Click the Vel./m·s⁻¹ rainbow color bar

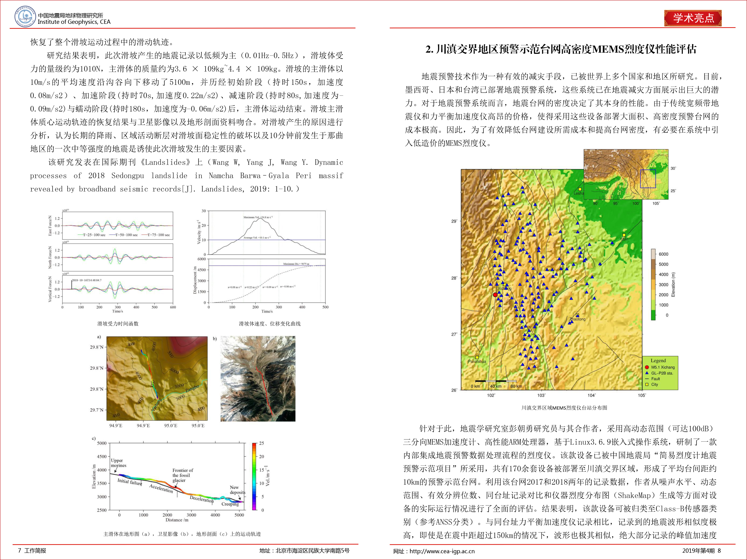[x=254, y=476]
